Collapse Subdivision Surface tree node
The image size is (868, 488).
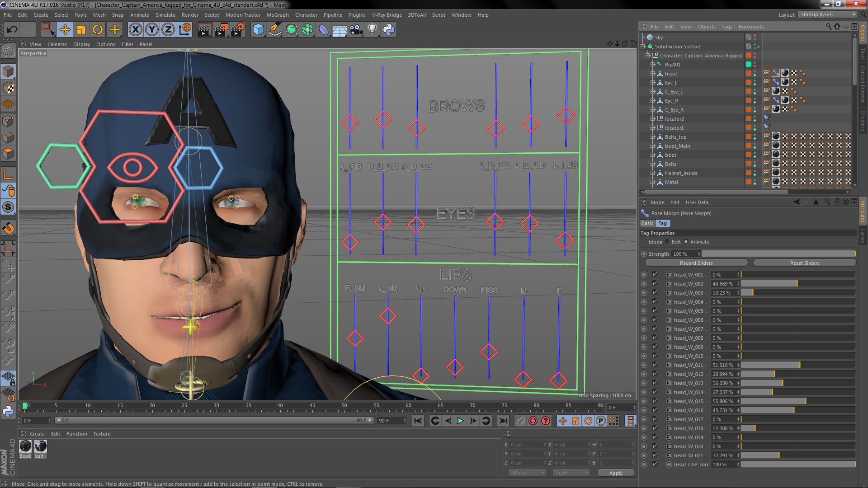[x=643, y=47]
